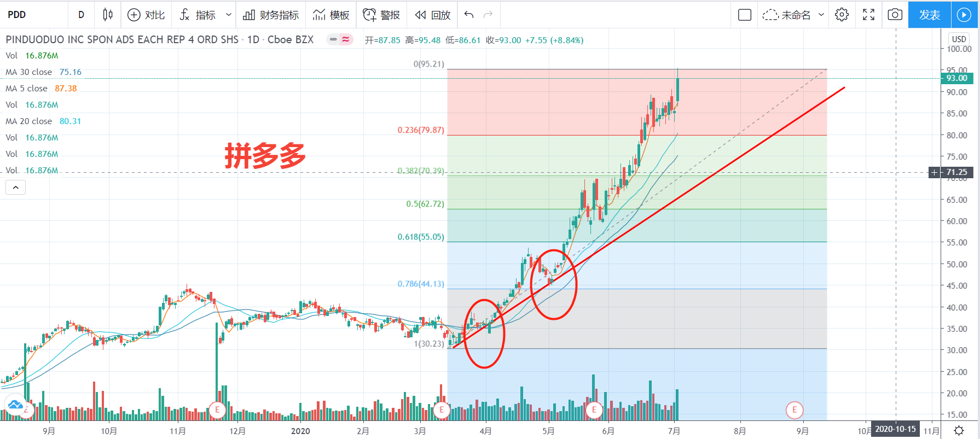Image resolution: width=980 pixels, height=439 pixels.
Task: Click the 2020-10-15 date label on time axis
Action: (895, 429)
